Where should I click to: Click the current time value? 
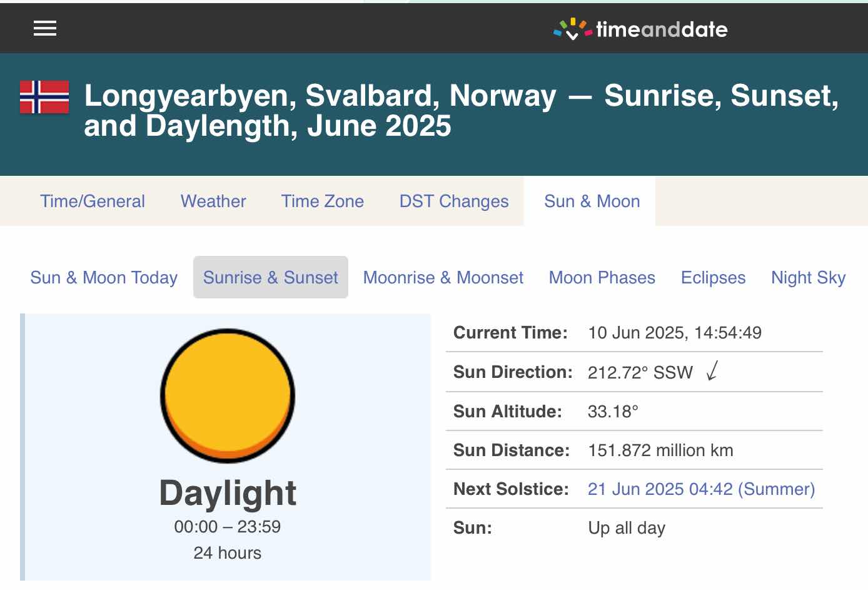(x=674, y=333)
